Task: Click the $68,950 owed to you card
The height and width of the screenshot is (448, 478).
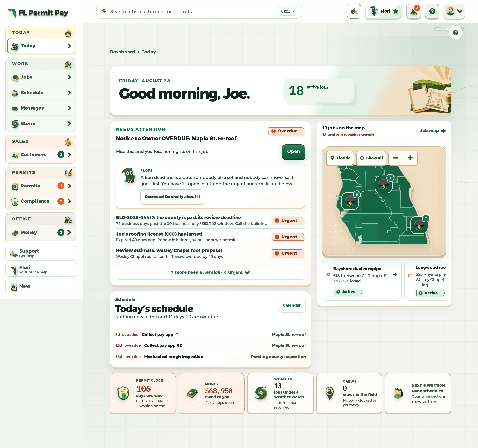Action: coord(211,393)
